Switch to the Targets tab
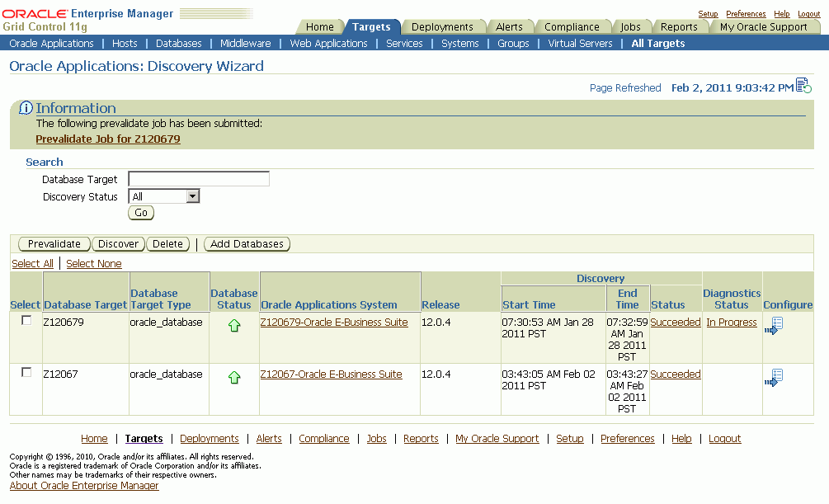 click(x=371, y=27)
